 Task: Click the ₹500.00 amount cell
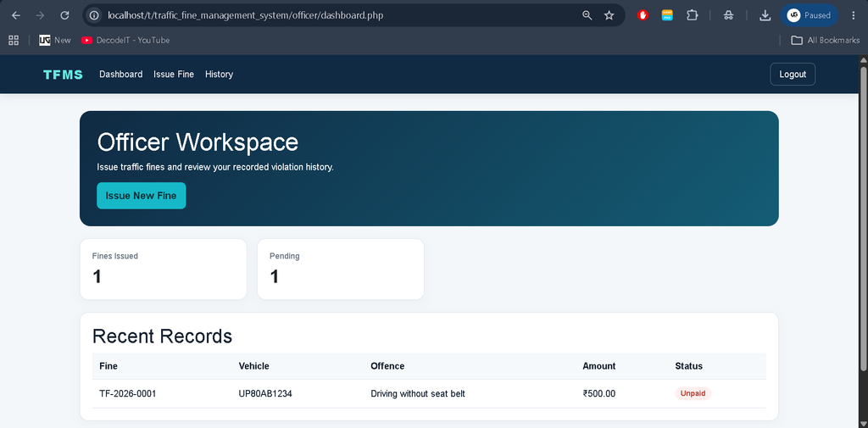pos(599,393)
